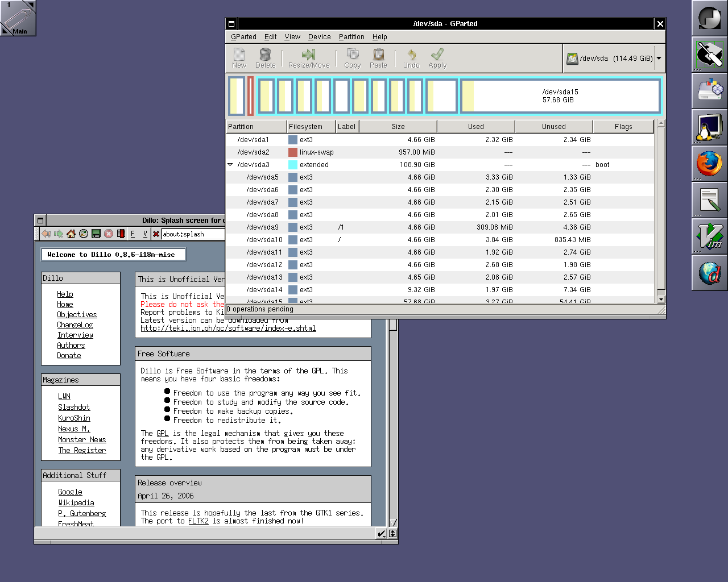Click the partition list scrollbar down arrow
The height and width of the screenshot is (582, 728).
point(661,300)
